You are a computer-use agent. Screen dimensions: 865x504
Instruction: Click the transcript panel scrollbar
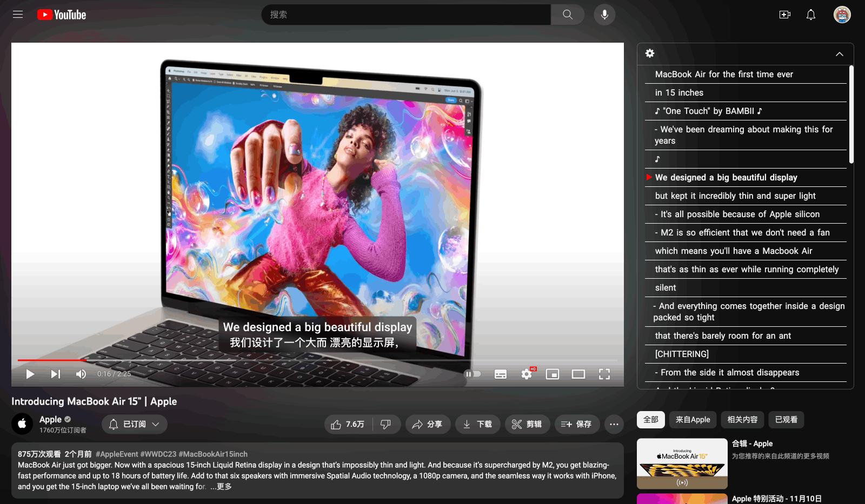[x=851, y=115]
